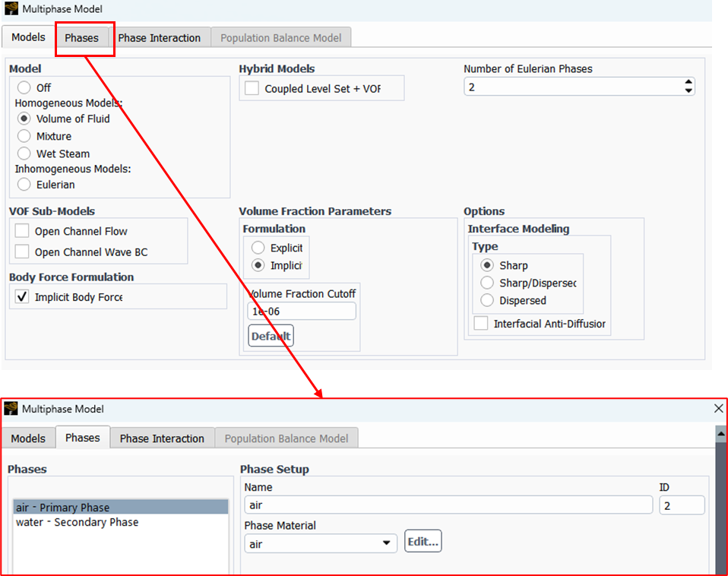Viewport: 728px width, 576px height.
Task: Click the Fluent icon in upper title bar
Action: (x=11, y=9)
